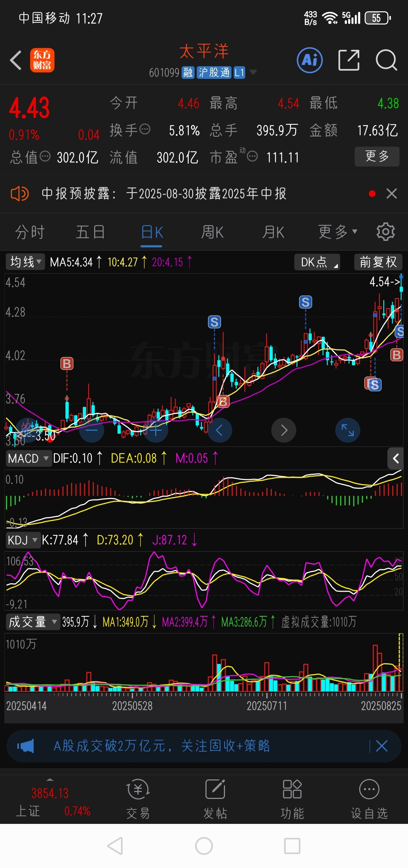Select the 日K tab
Image resolution: width=408 pixels, height=868 pixels.
pyautogui.click(x=152, y=232)
